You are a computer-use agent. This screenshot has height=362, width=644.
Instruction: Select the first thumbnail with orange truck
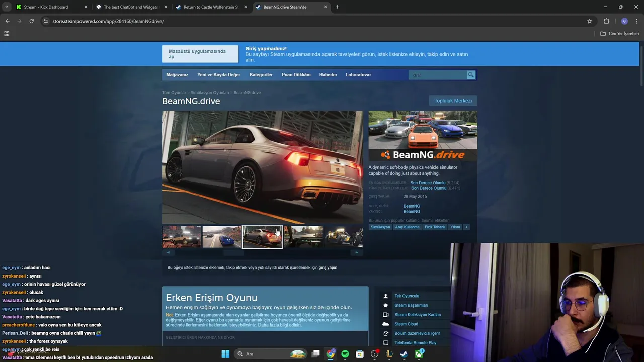click(182, 237)
